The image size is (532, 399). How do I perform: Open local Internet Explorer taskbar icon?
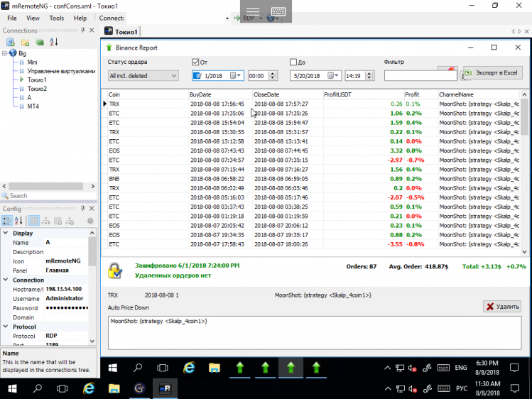pos(89,388)
